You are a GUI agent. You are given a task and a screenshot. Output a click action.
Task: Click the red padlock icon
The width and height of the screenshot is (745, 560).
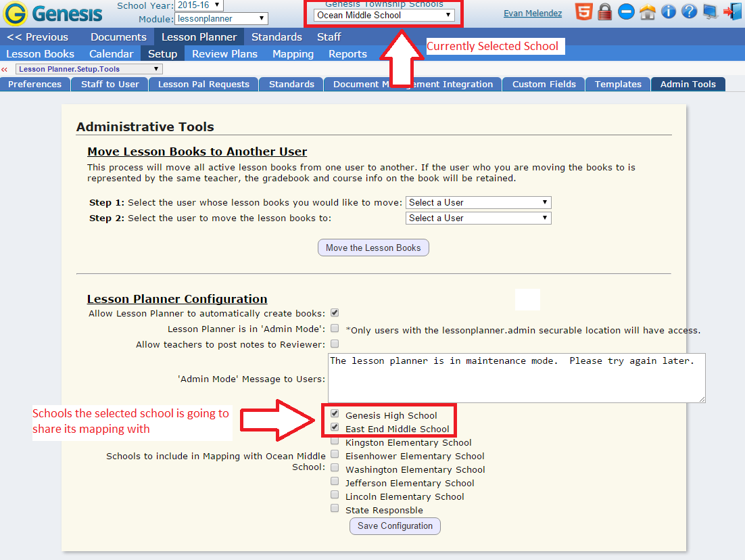(605, 12)
